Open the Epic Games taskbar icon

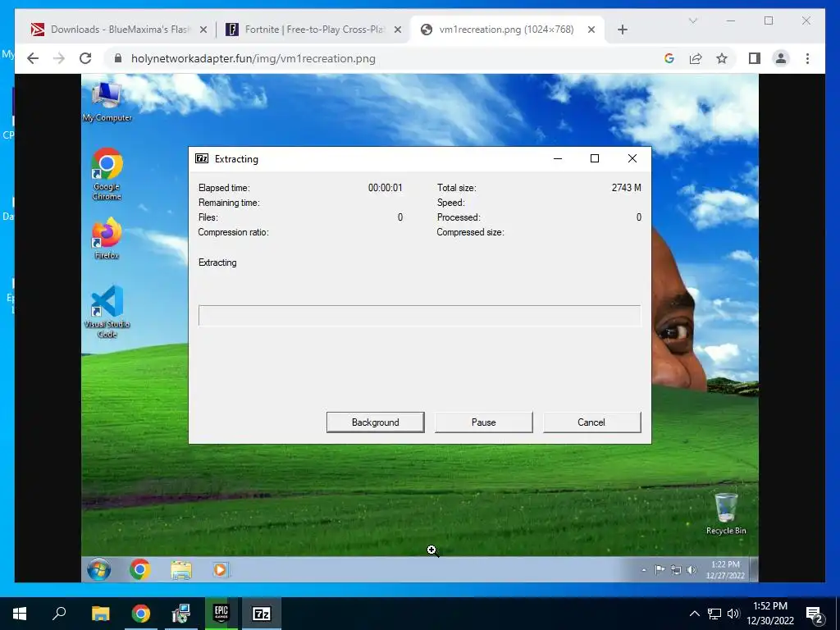(221, 614)
